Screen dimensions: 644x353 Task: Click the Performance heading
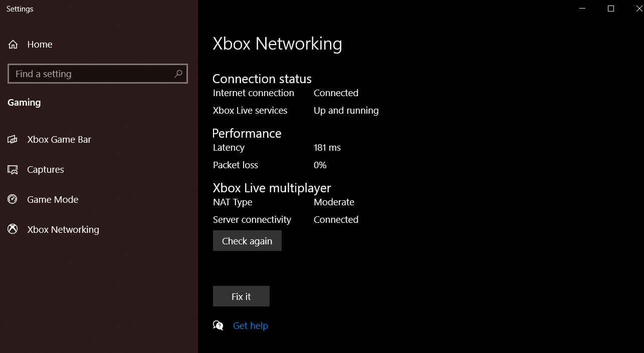pyautogui.click(x=247, y=134)
